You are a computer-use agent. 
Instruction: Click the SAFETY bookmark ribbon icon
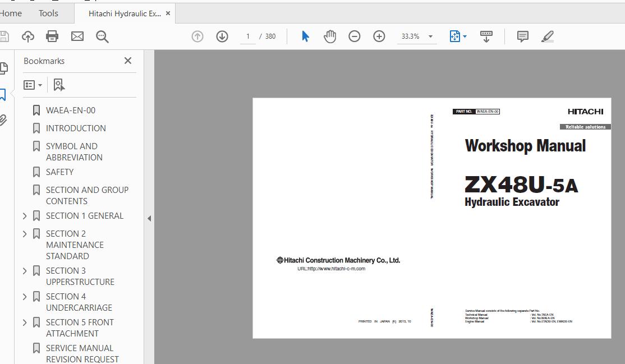tap(36, 172)
